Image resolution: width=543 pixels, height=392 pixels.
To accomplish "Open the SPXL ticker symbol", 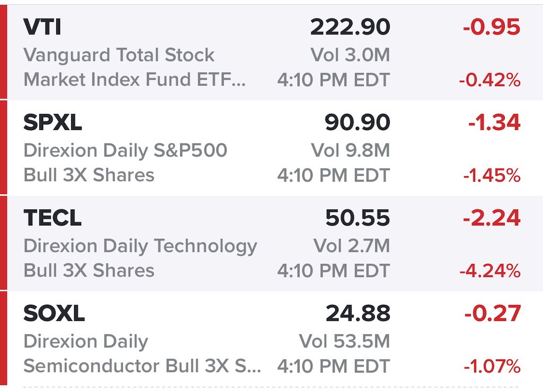I will coord(52,122).
